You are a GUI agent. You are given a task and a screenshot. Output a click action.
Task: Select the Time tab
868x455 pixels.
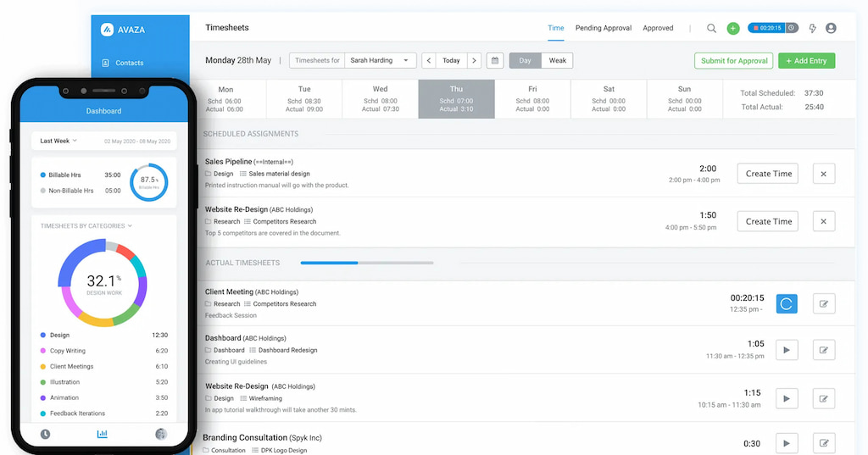pos(556,28)
